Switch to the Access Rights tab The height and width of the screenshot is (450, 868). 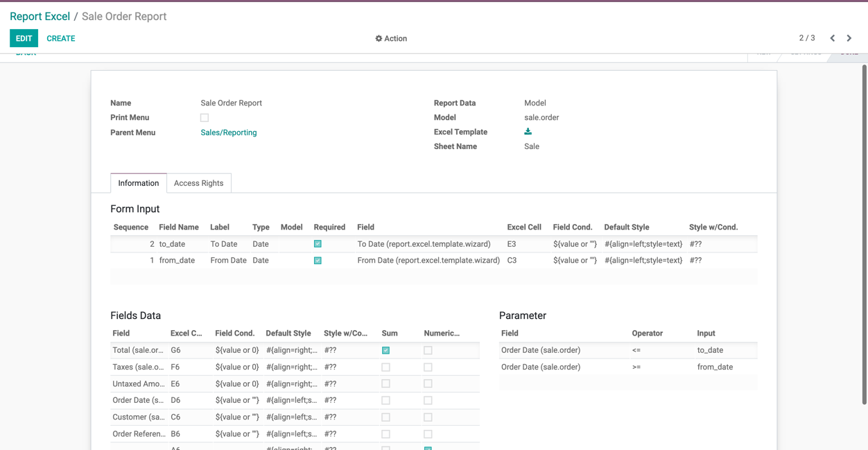click(198, 183)
